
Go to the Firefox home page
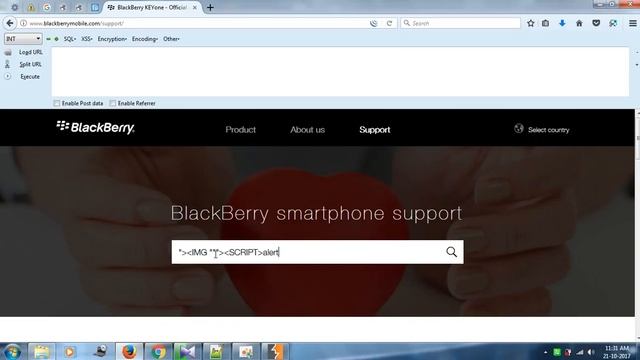coord(579,23)
